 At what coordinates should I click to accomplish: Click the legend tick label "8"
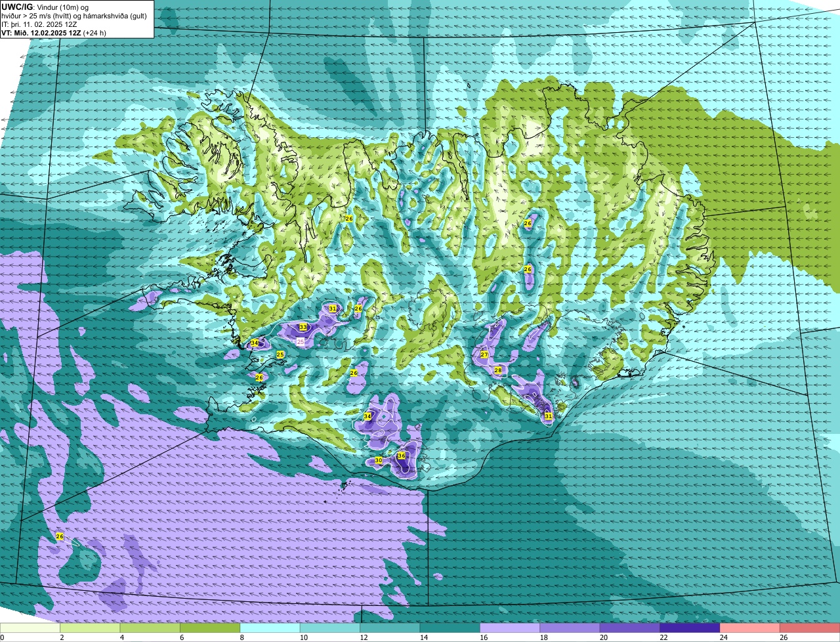tap(241, 637)
